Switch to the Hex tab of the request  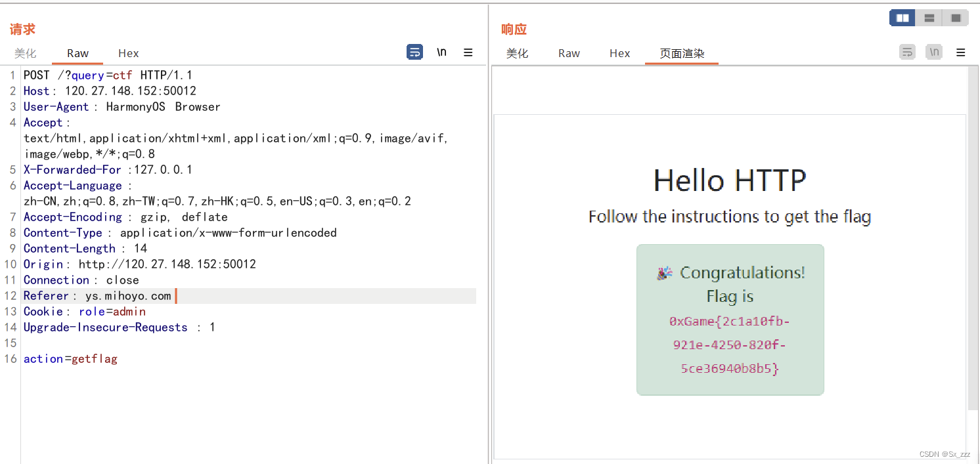(128, 53)
